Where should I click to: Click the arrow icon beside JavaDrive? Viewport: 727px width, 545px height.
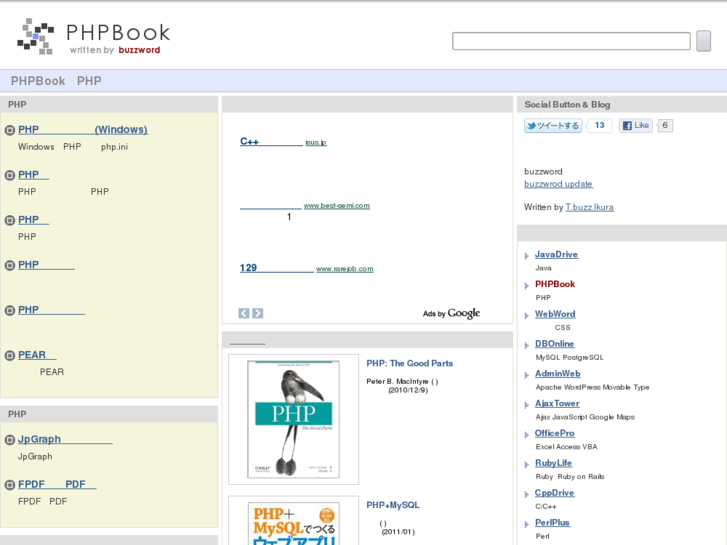(527, 256)
